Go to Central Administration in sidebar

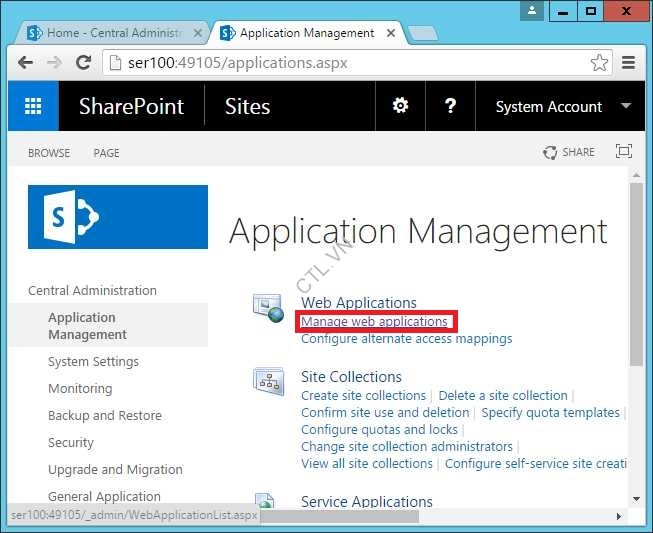click(92, 290)
